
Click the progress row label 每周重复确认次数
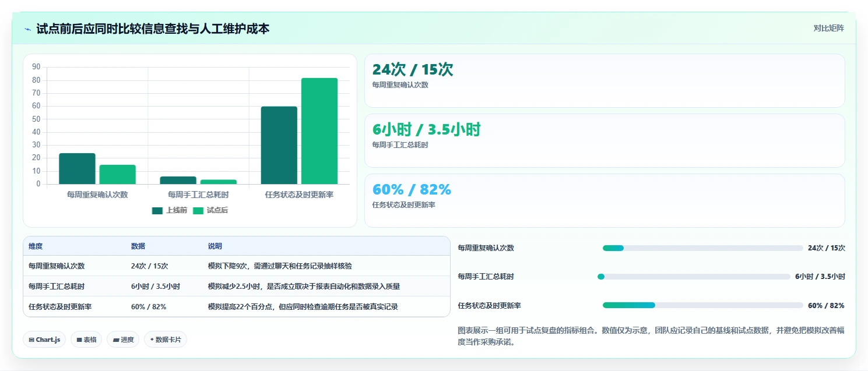pos(486,248)
